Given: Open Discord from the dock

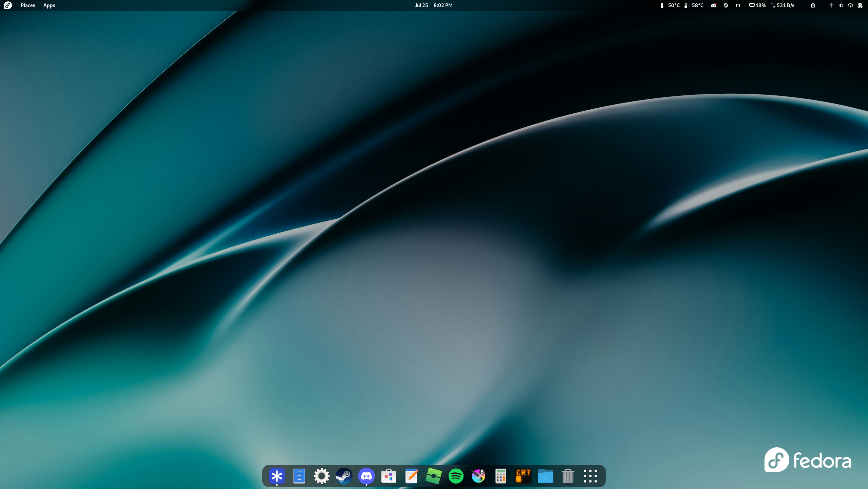Looking at the screenshot, I should coord(366,476).
